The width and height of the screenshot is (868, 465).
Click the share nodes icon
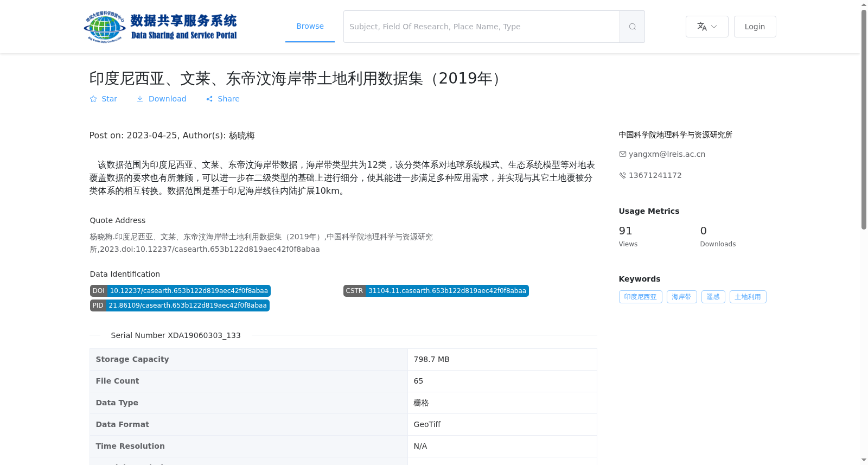pyautogui.click(x=209, y=99)
